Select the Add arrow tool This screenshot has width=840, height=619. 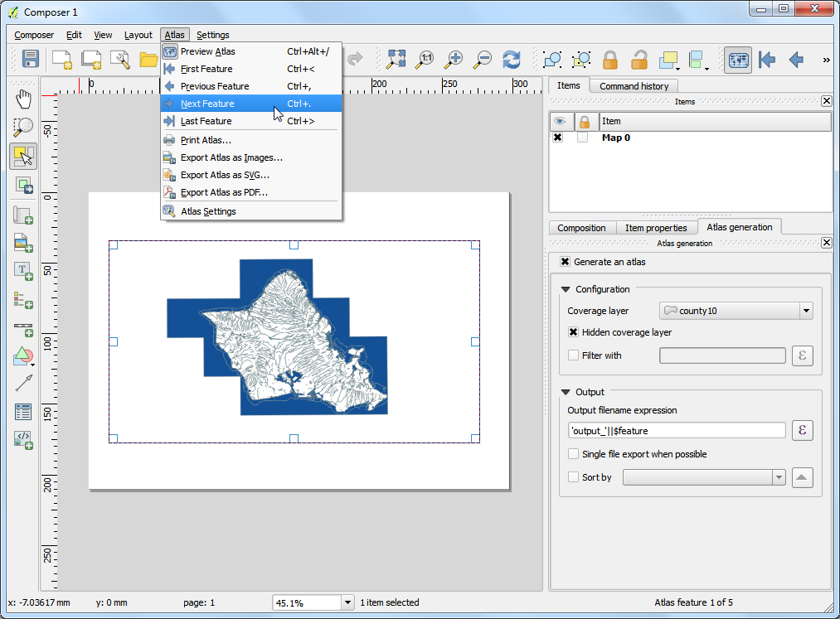[x=23, y=383]
